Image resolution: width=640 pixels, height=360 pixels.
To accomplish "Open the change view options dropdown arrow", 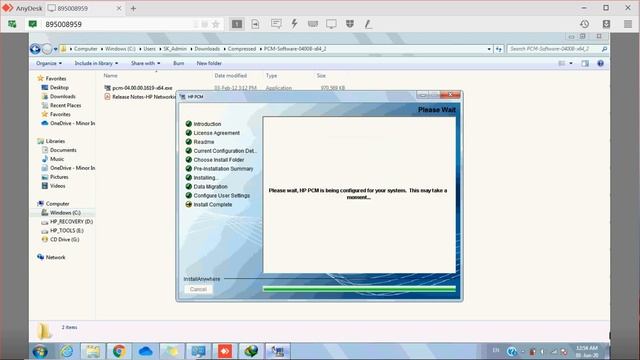I will click(571, 63).
